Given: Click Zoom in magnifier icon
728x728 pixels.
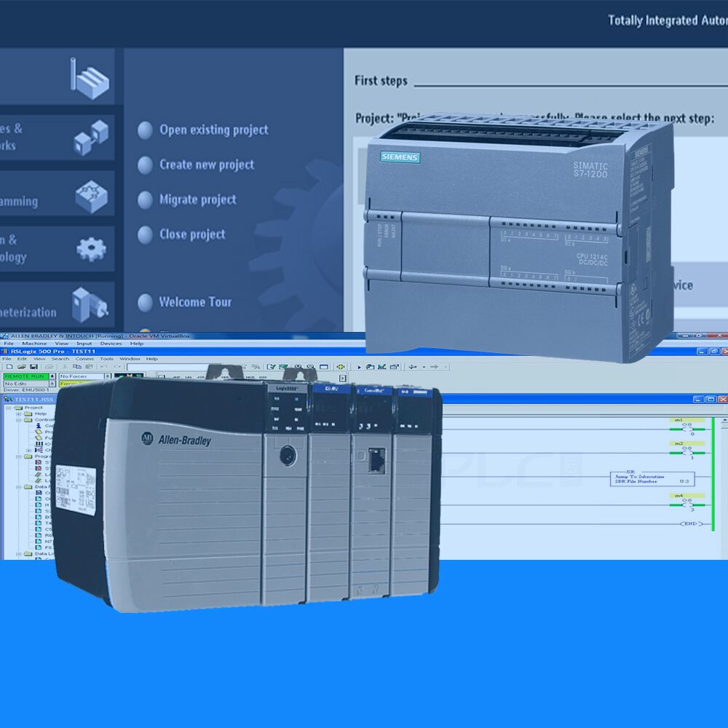Looking at the screenshot, I should click(298, 367).
